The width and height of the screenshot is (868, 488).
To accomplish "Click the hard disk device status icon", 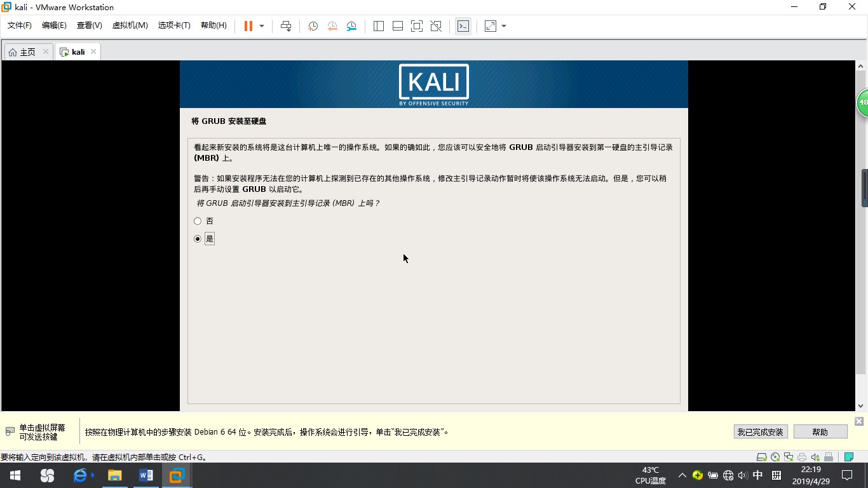I will (761, 457).
